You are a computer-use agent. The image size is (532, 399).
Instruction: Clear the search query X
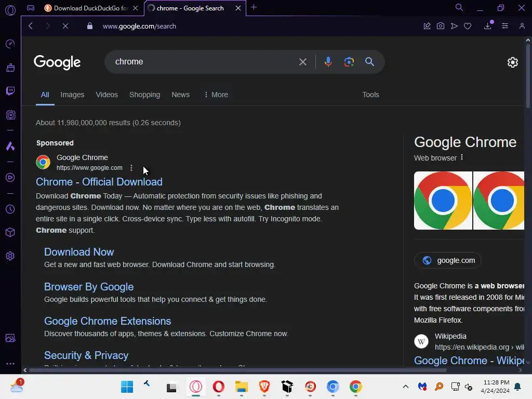[303, 62]
